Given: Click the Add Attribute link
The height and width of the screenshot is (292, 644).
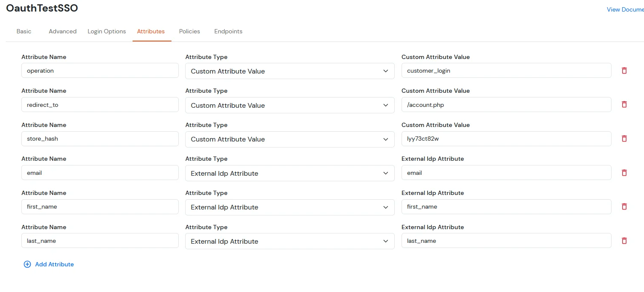Looking at the screenshot, I should (54, 264).
